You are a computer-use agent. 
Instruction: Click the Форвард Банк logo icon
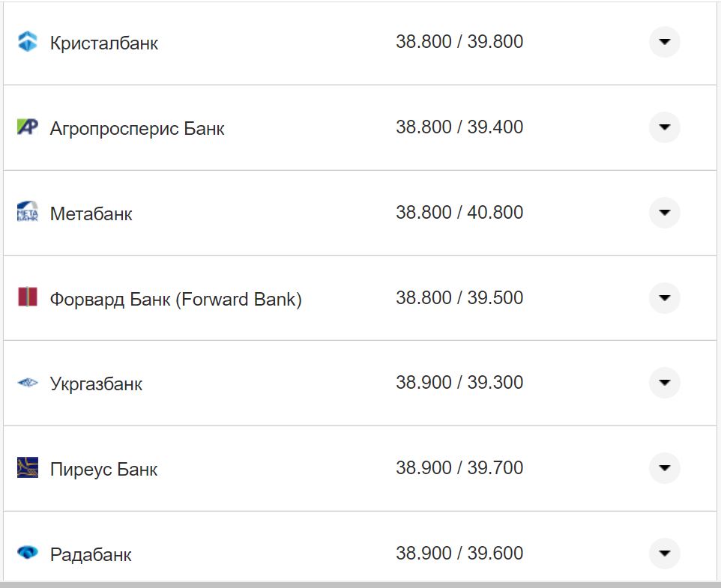[27, 297]
